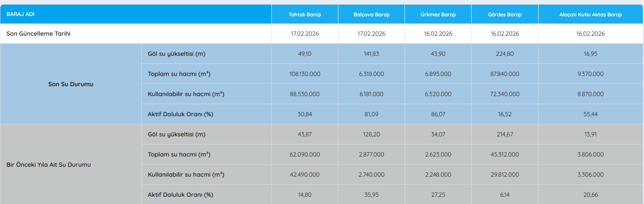Click the current total volume value 108.130.000

coord(304,74)
